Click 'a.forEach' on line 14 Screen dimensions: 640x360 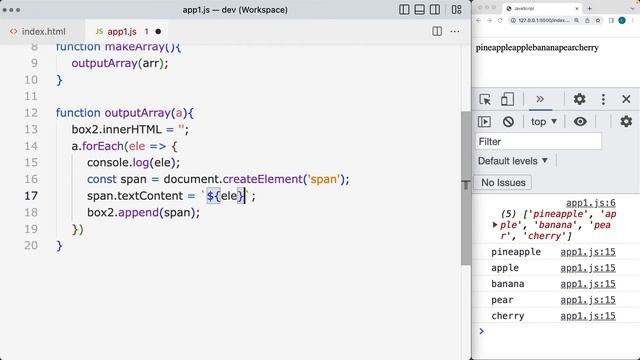(98, 146)
